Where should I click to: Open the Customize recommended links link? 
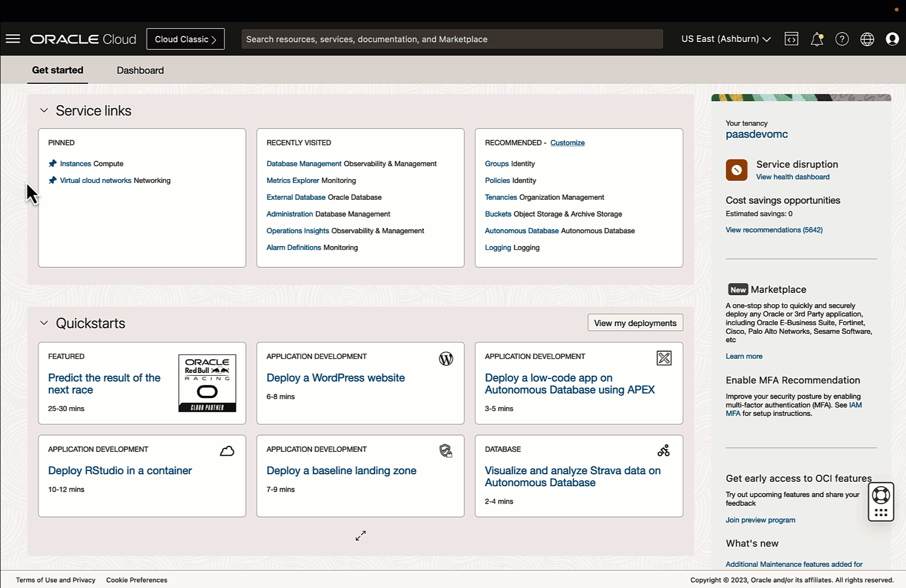click(x=567, y=143)
